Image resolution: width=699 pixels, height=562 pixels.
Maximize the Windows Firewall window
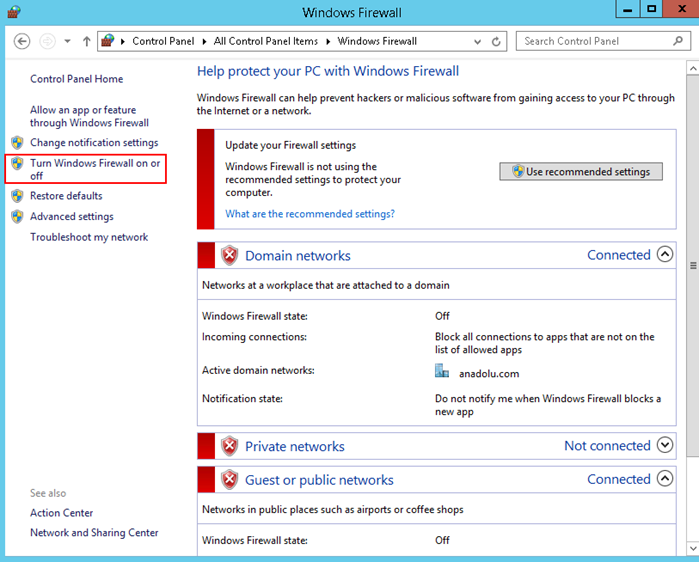[651, 9]
